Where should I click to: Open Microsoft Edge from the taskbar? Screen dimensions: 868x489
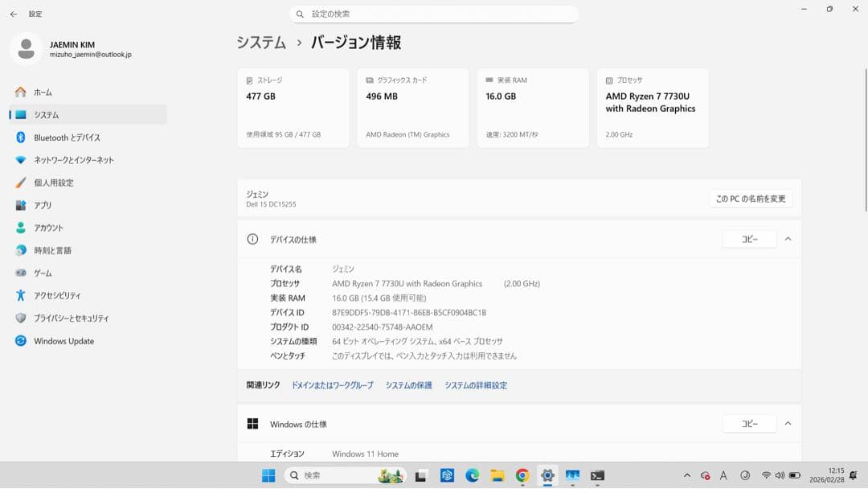(x=473, y=475)
